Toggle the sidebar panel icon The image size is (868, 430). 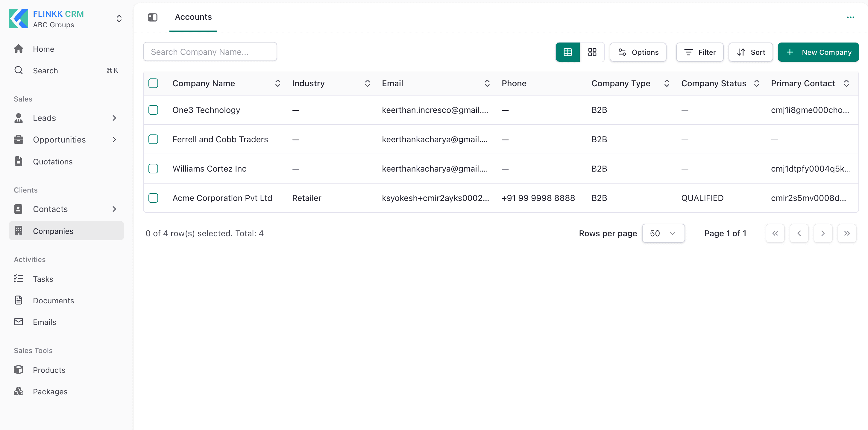pyautogui.click(x=153, y=17)
